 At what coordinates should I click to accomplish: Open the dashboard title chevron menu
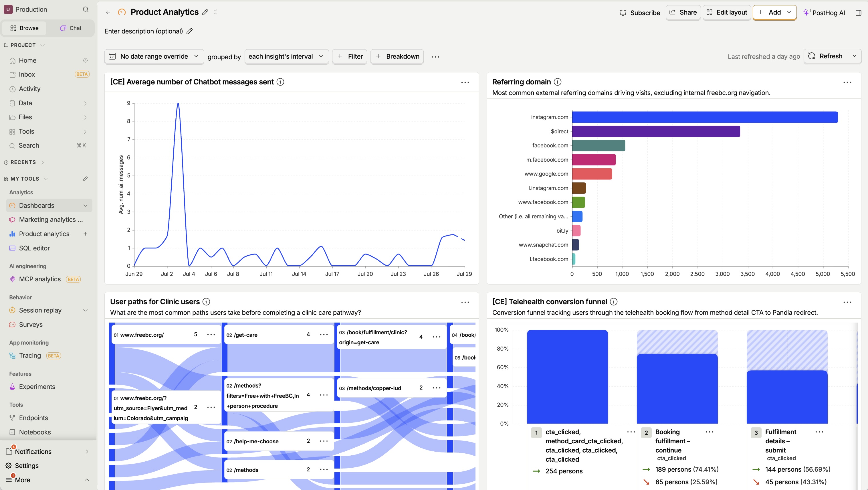tap(215, 12)
